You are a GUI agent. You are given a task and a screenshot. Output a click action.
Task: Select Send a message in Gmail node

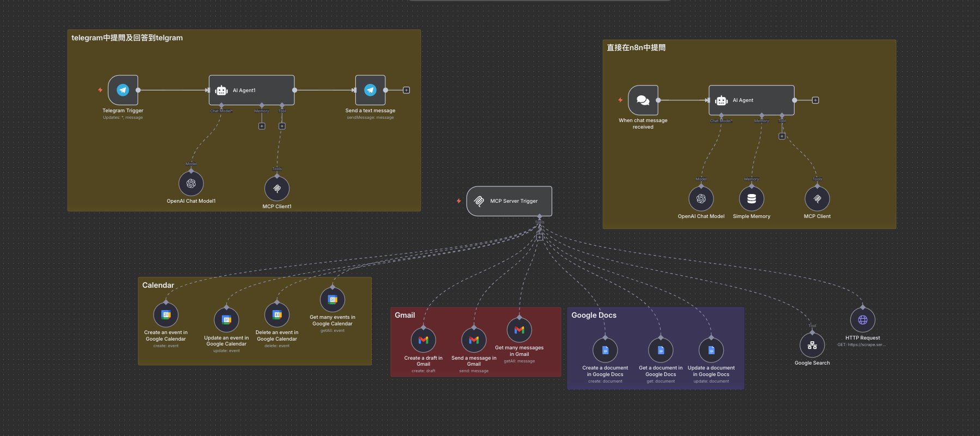(474, 340)
